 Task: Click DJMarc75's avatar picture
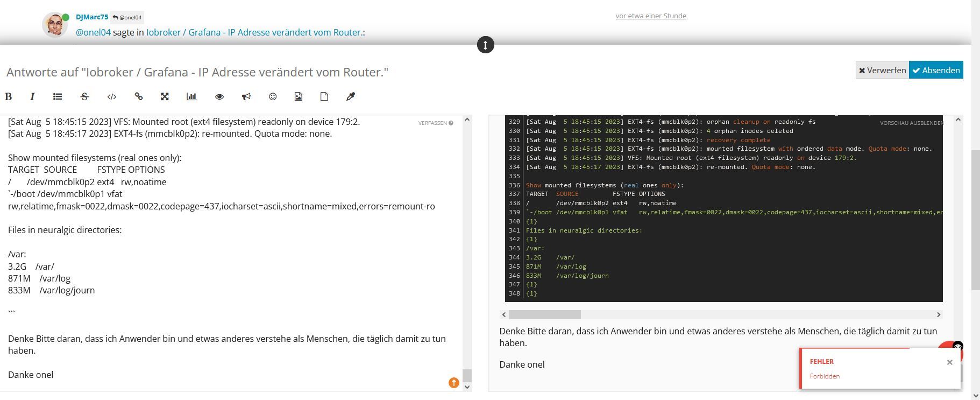pos(55,25)
